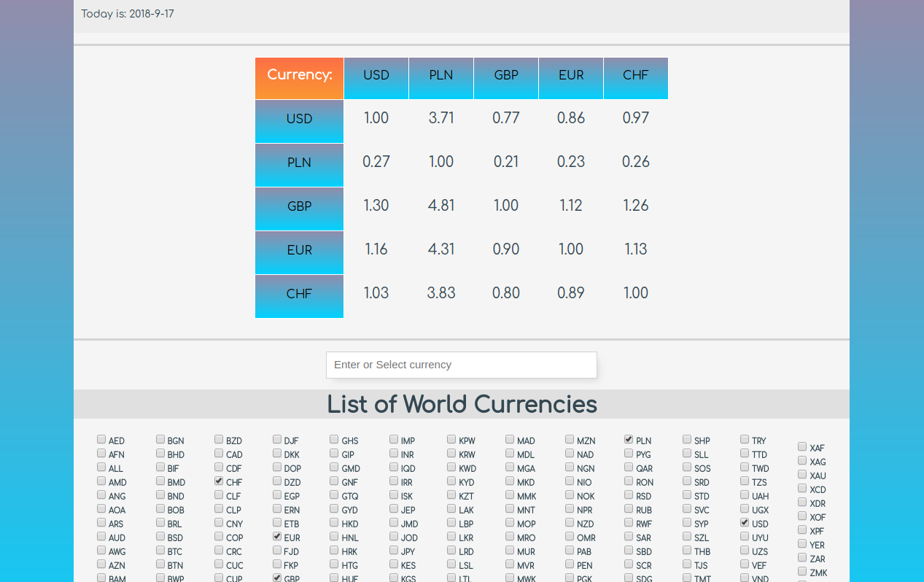
Task: Uncheck the PLN currency checkbox
Action: pos(629,439)
